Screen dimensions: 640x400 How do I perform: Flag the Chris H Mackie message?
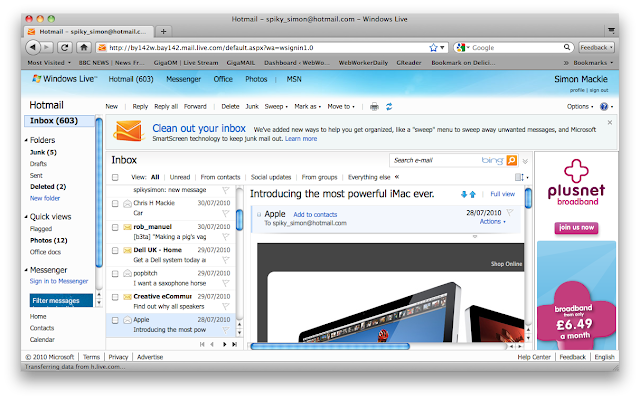225,213
